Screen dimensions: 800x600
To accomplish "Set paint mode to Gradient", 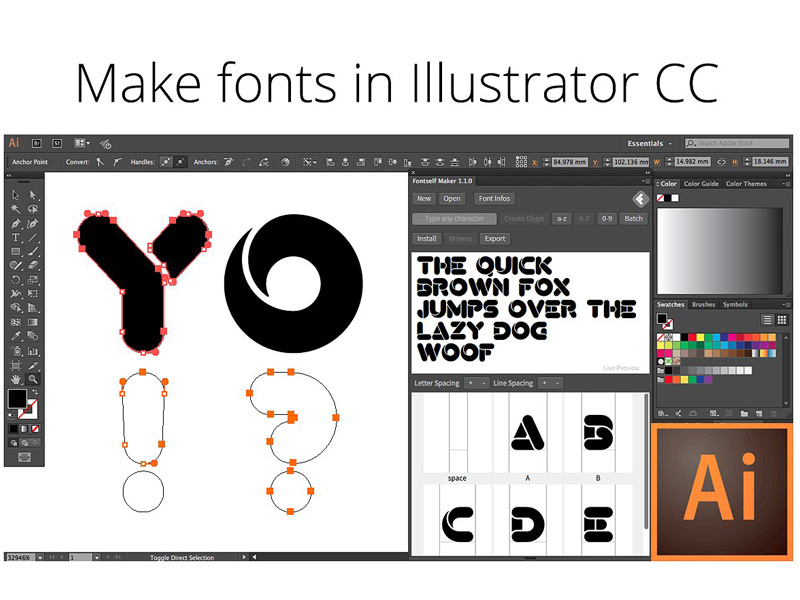I will [24, 429].
